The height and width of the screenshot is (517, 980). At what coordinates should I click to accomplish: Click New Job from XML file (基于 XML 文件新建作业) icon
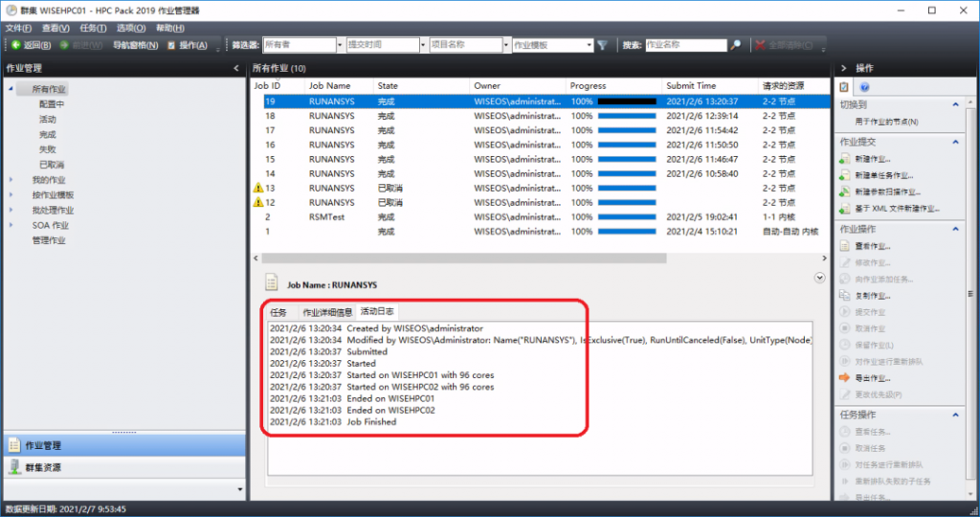[x=845, y=208]
